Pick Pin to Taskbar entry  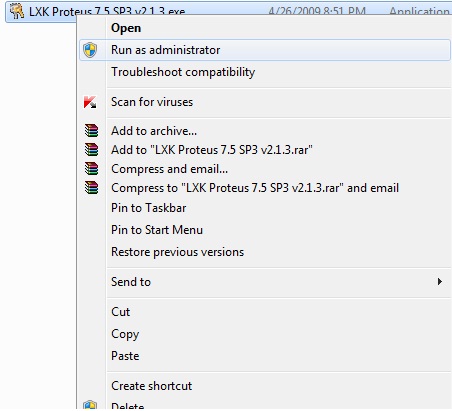149,208
